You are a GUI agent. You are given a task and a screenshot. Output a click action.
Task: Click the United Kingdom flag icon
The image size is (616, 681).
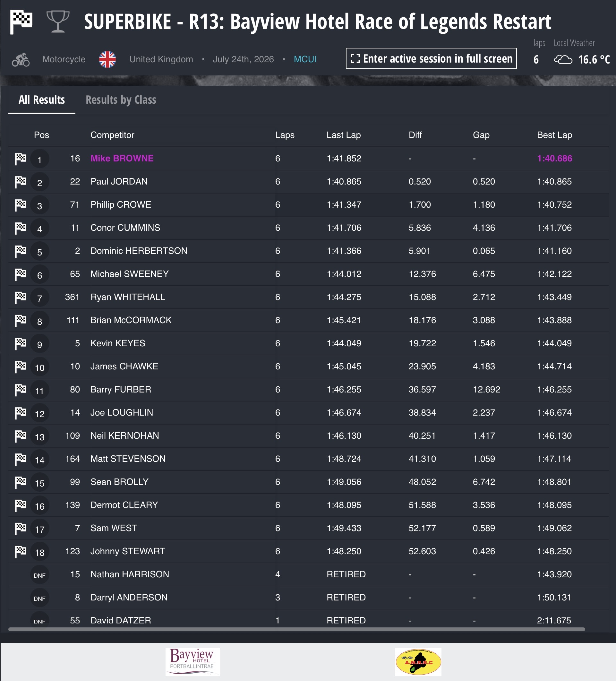point(107,59)
